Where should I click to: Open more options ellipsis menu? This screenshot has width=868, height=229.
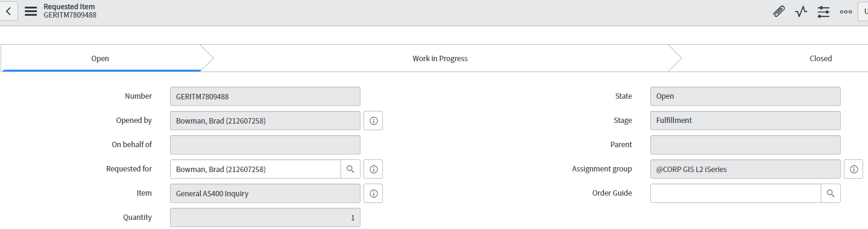coord(846,12)
